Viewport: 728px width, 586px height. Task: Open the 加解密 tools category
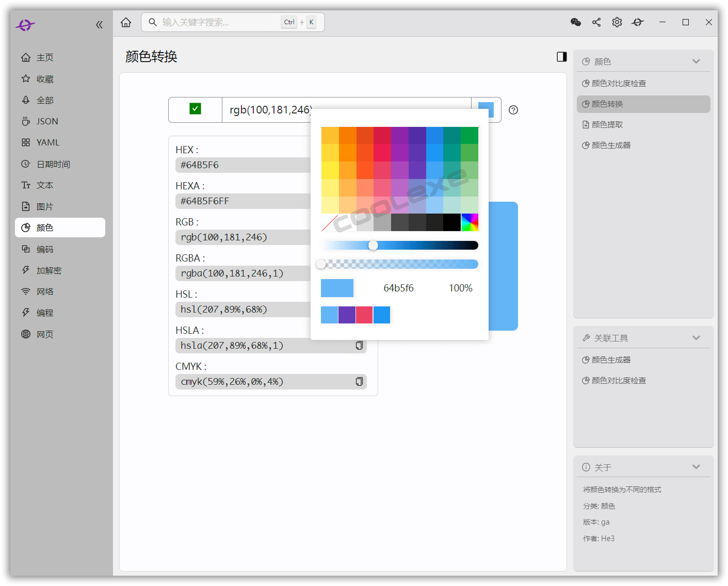click(x=49, y=270)
